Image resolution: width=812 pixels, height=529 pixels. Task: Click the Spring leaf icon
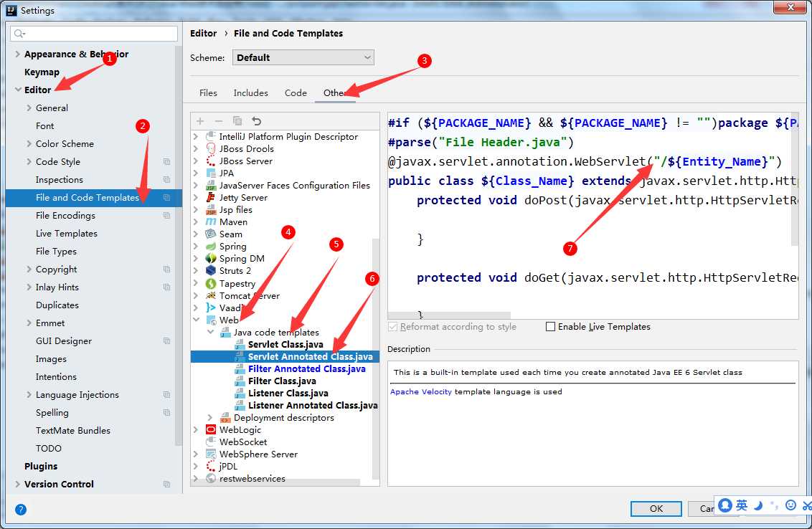coord(211,247)
